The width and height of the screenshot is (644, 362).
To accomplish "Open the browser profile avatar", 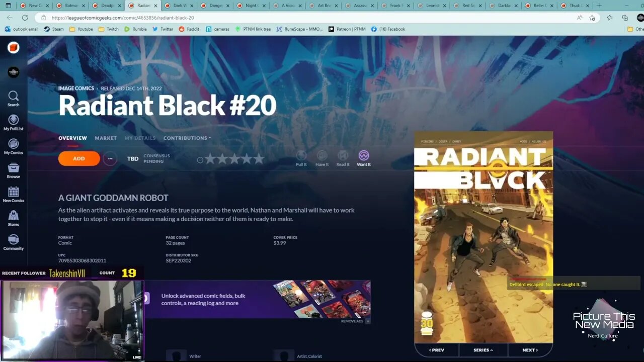I will pos(640,18).
